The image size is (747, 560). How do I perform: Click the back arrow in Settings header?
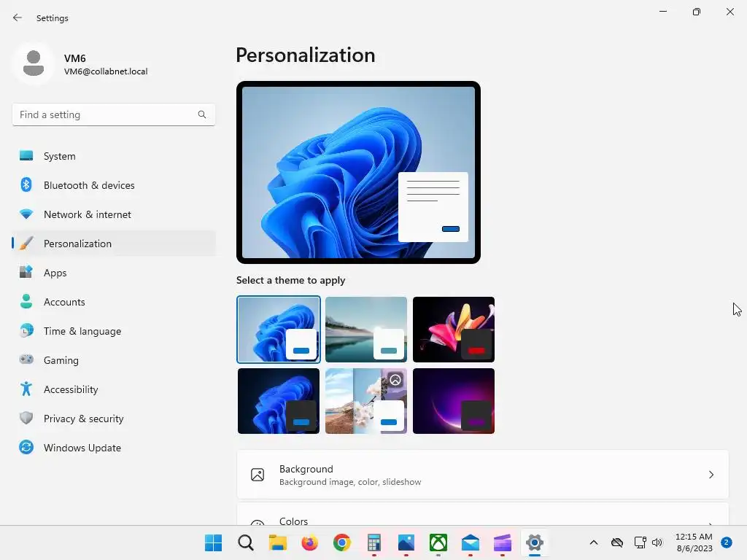(x=18, y=17)
